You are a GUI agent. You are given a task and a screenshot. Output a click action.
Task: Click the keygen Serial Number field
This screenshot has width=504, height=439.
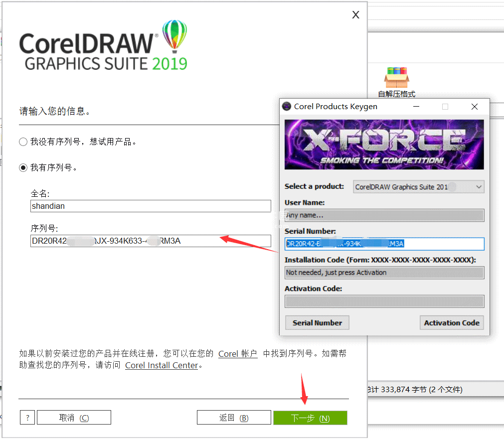[384, 244]
